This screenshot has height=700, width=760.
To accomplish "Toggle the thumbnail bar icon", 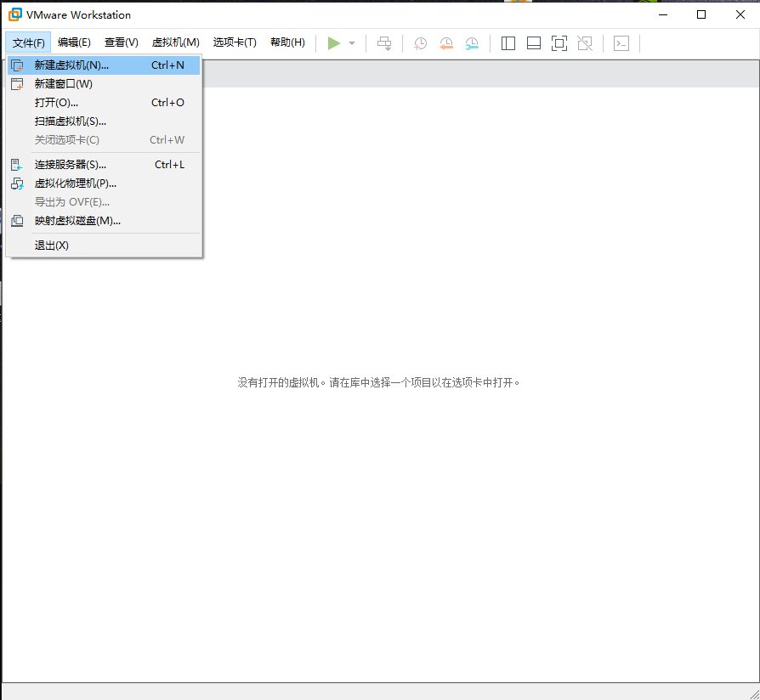I will click(534, 43).
